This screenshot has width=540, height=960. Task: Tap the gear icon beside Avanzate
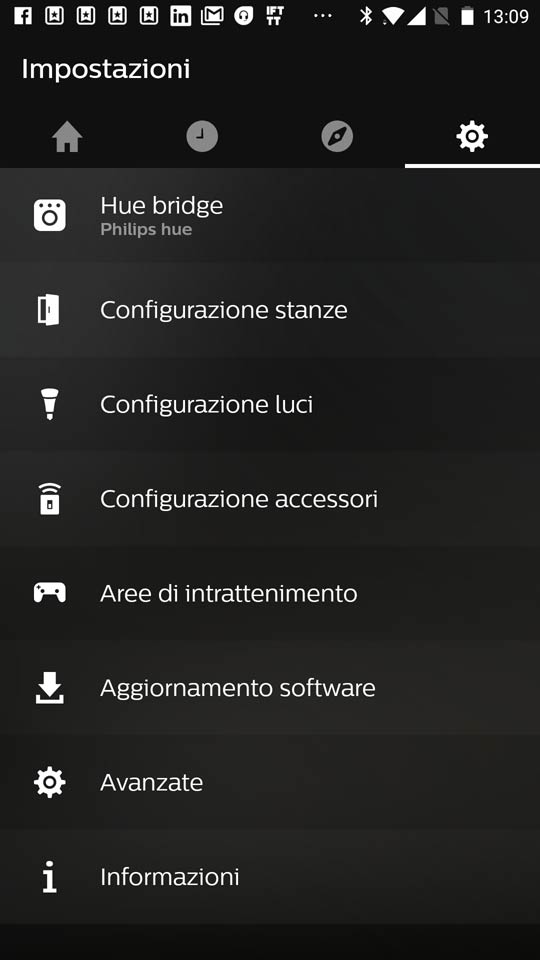(50, 782)
